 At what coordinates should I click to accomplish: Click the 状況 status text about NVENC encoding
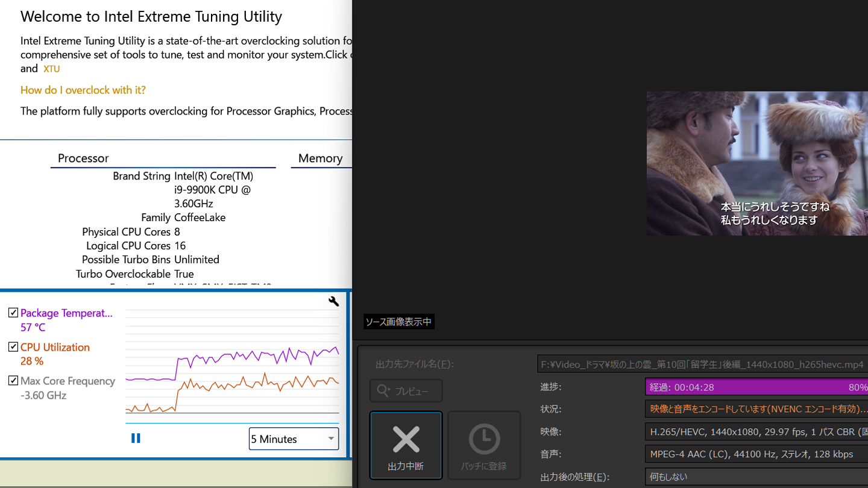click(x=756, y=409)
